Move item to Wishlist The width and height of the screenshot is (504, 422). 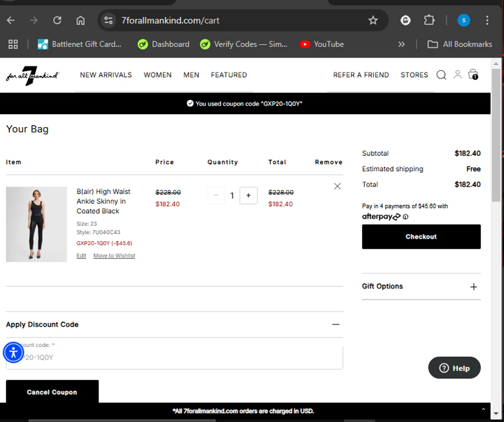(x=114, y=255)
